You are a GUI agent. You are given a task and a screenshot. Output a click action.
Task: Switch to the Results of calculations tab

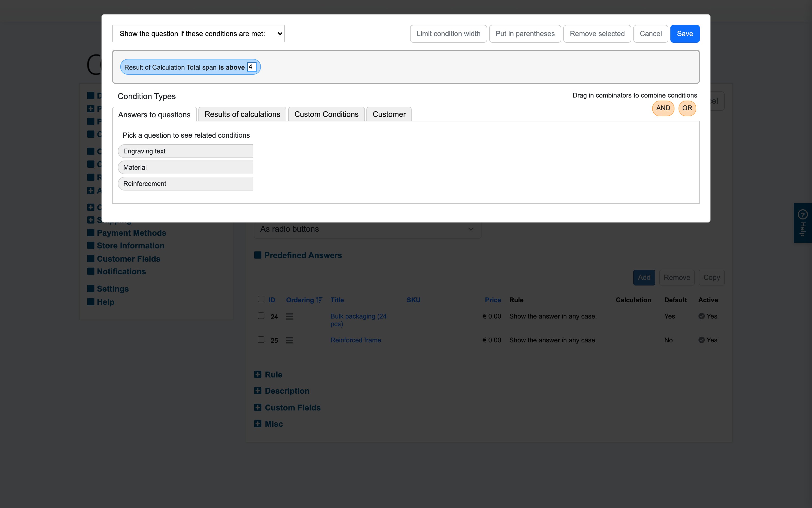click(x=242, y=114)
